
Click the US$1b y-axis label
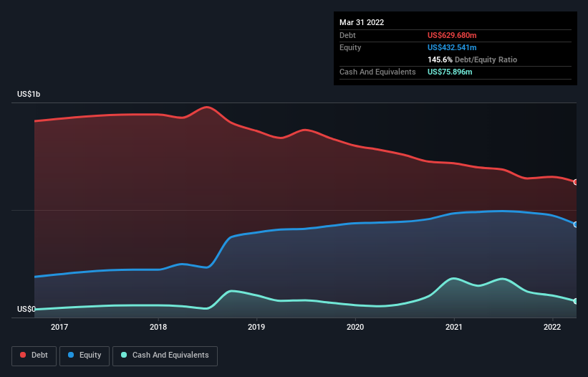click(29, 94)
